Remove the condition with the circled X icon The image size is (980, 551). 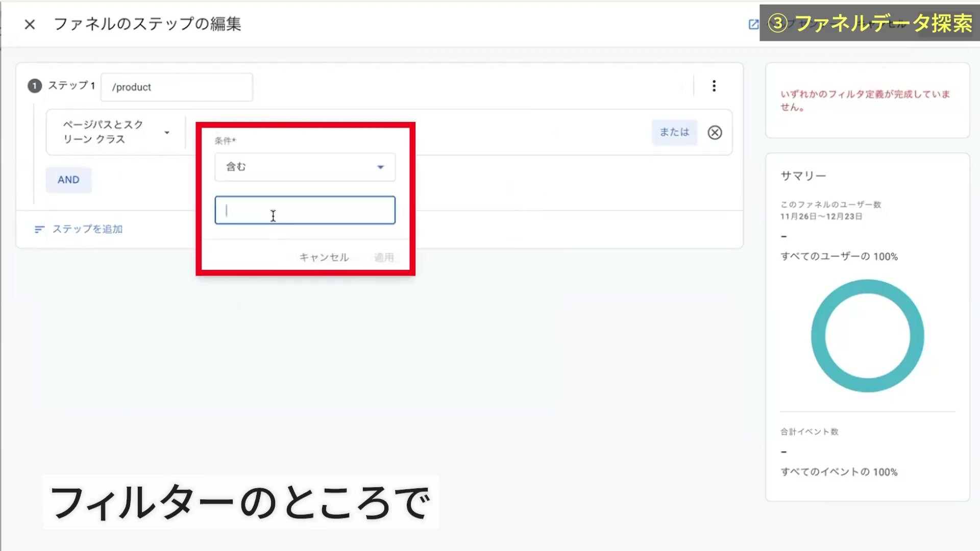[x=715, y=133]
